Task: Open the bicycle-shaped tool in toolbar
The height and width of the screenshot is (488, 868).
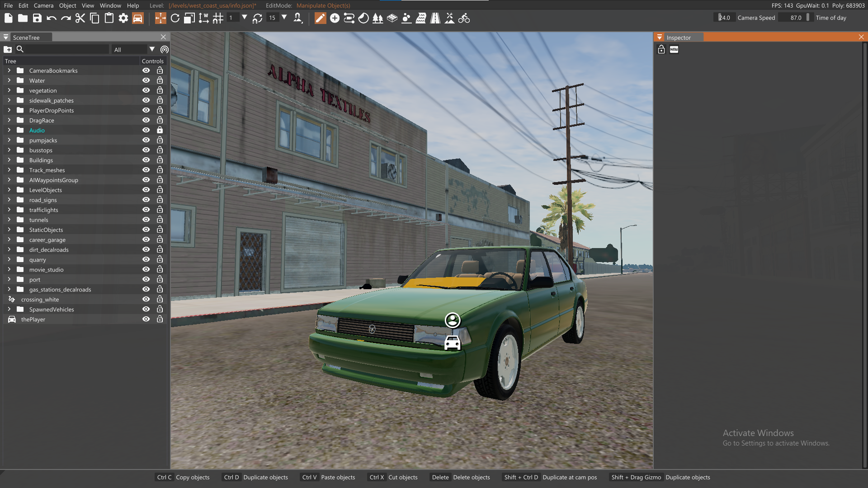Action: (464, 18)
